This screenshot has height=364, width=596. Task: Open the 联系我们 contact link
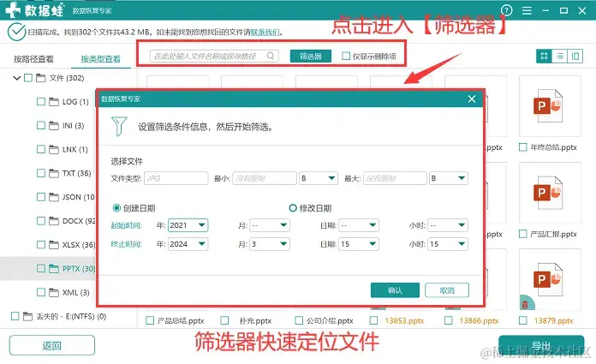[x=265, y=33]
